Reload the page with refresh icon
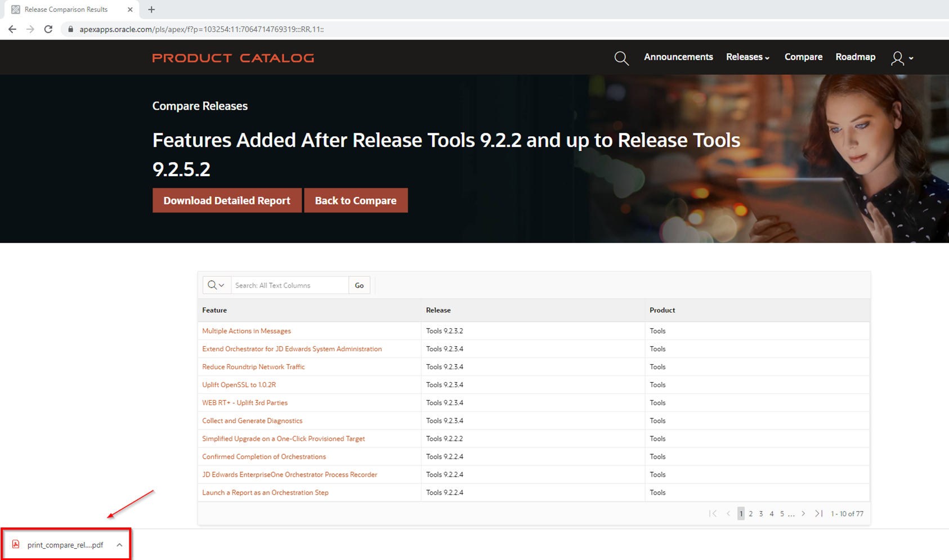The image size is (949, 560). [x=48, y=29]
